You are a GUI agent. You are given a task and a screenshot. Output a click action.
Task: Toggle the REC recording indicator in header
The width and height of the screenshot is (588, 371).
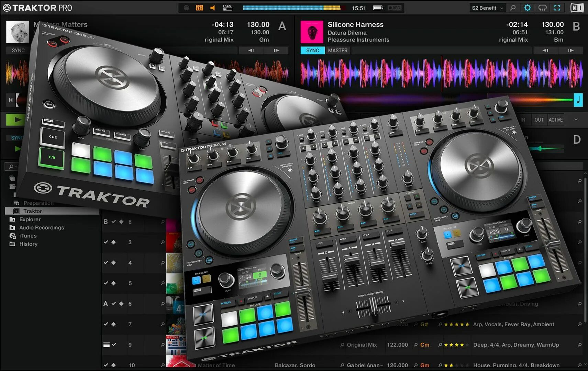(394, 8)
